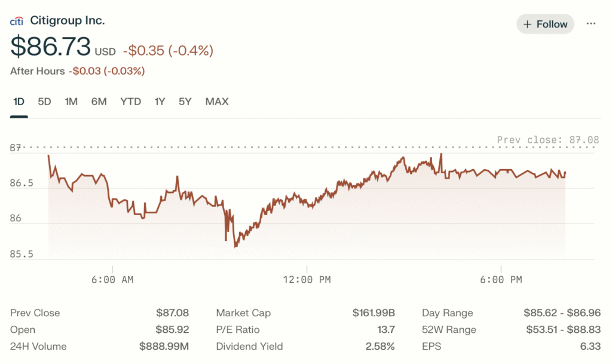
Task: Select the 1D time range tab
Action: [x=19, y=102]
